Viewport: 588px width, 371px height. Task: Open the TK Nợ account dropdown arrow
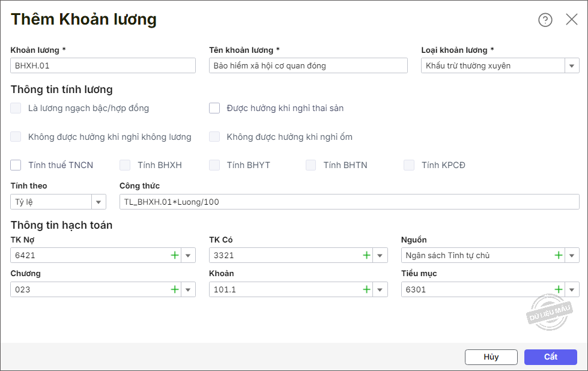coord(188,255)
